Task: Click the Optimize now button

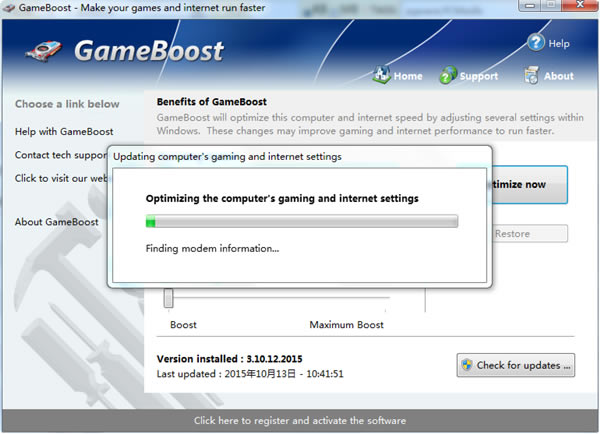Action: 530,184
